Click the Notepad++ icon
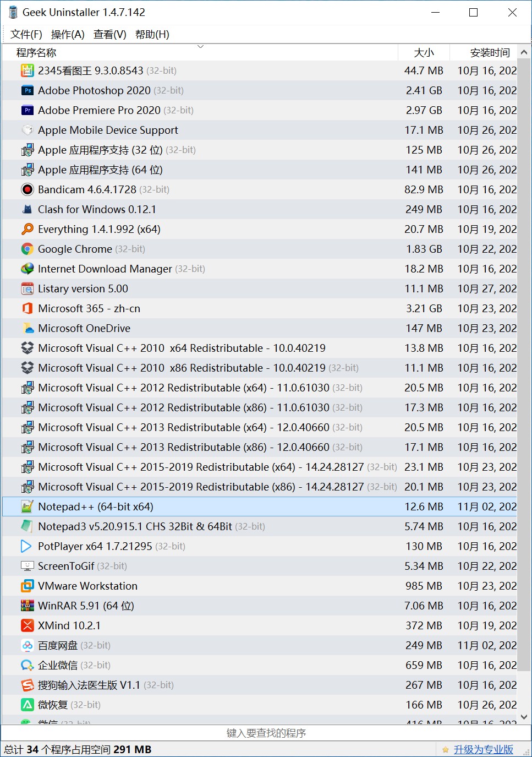The height and width of the screenshot is (757, 532). [27, 507]
